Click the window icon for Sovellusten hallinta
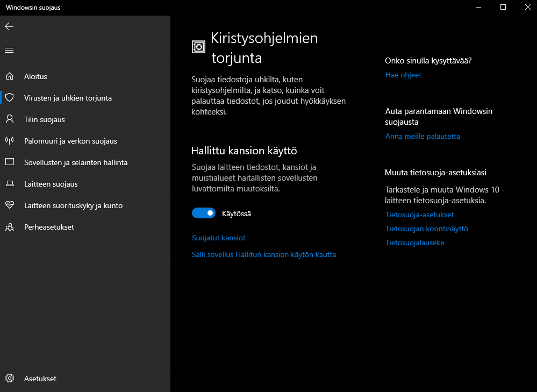 (10, 162)
